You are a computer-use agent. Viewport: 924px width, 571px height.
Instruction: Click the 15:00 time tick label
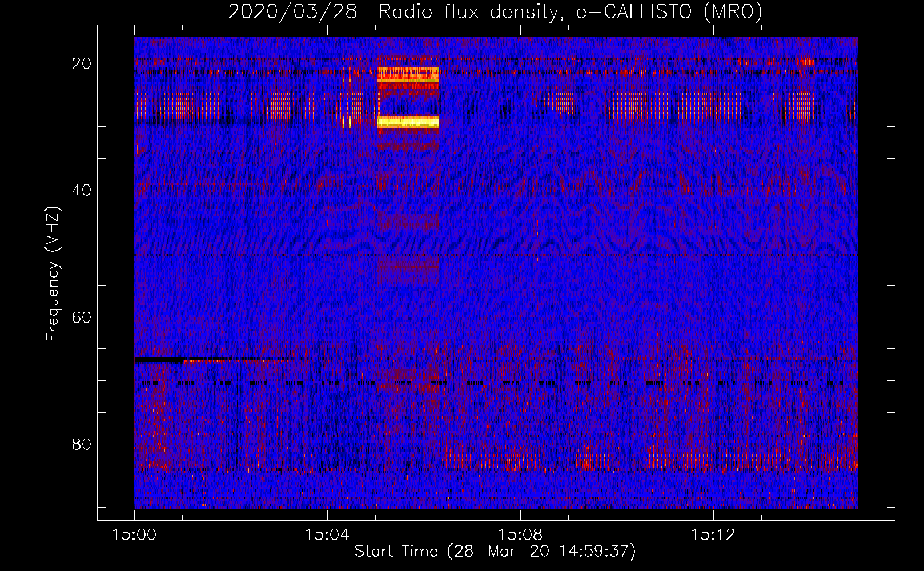(x=134, y=535)
